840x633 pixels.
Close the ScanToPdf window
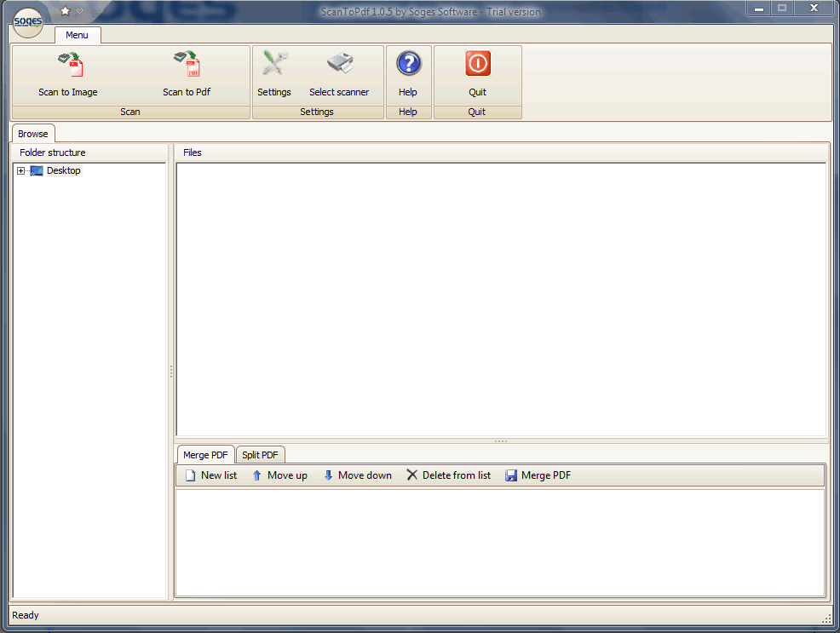pos(814,8)
